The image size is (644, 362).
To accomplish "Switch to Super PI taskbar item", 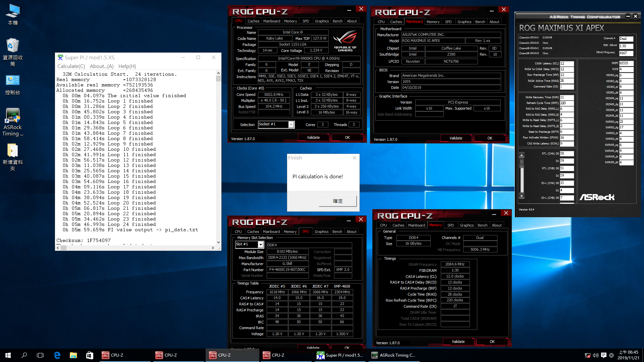I will [340, 355].
